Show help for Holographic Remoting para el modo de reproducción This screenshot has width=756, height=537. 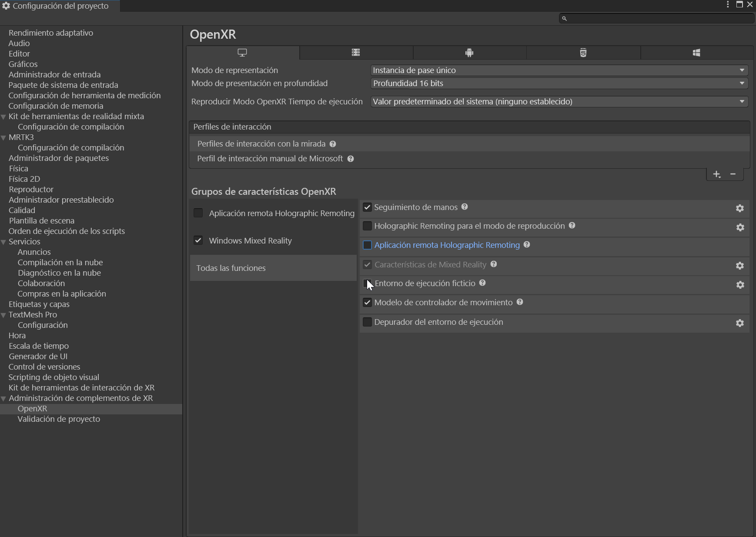click(572, 225)
